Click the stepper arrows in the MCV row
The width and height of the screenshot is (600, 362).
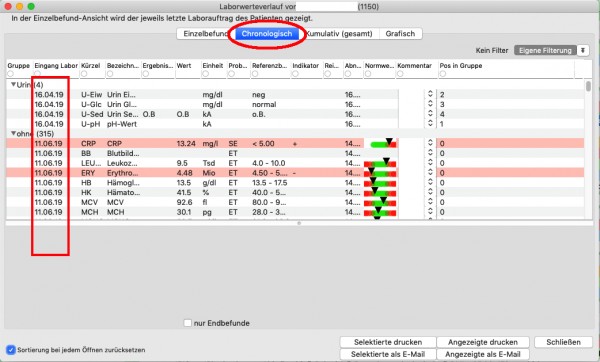coord(430,202)
